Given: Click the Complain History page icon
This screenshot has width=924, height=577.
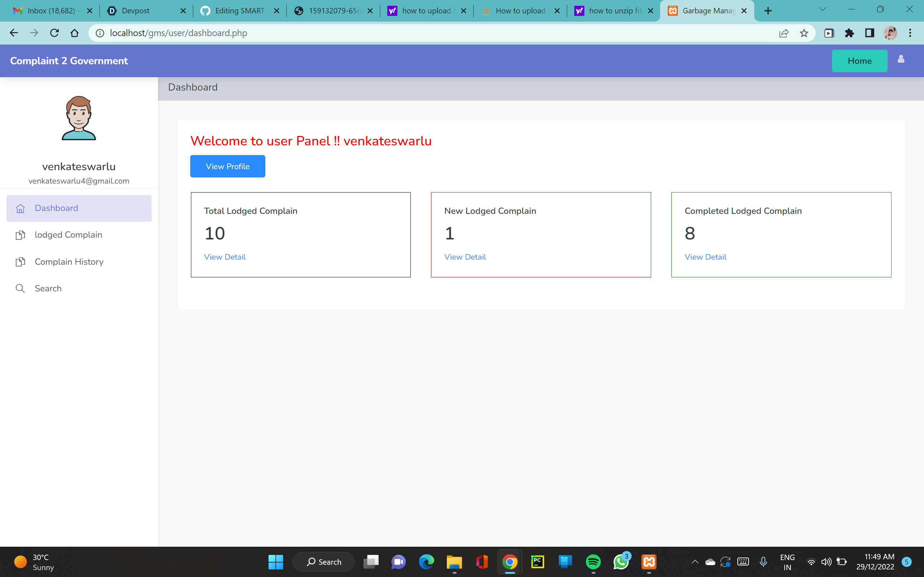Looking at the screenshot, I should coord(20,262).
